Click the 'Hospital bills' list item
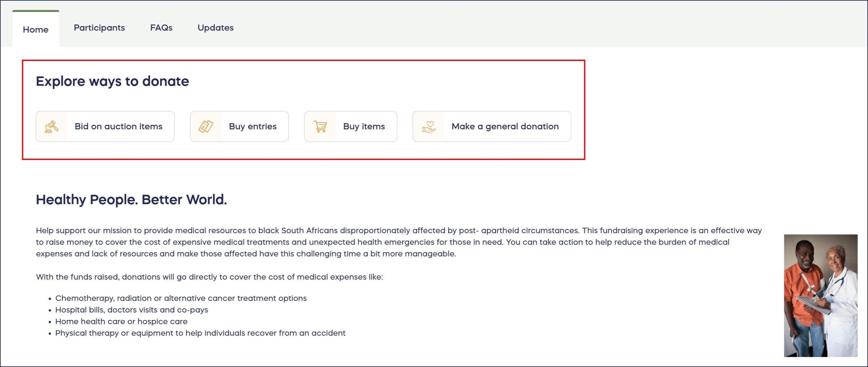The height and width of the screenshot is (367, 868). tap(132, 310)
